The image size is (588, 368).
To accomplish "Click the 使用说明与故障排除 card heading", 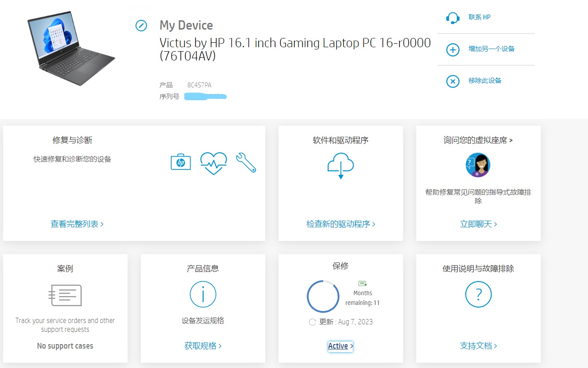I will click(479, 269).
